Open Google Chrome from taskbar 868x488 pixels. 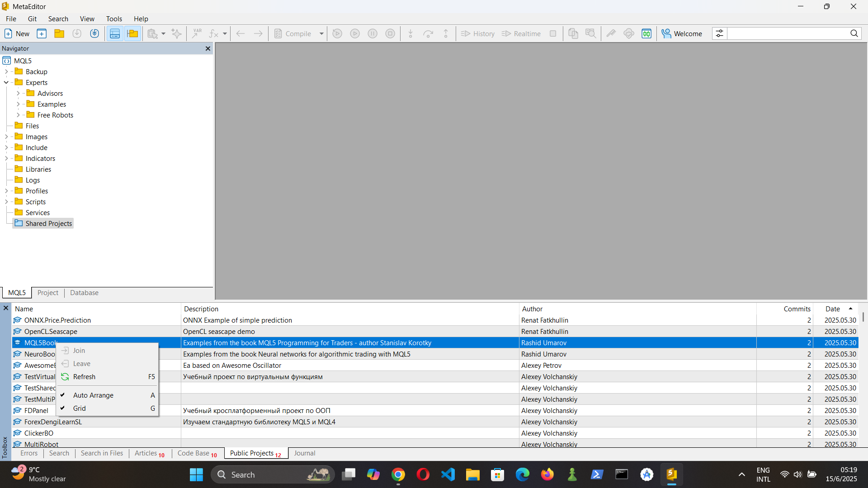click(x=398, y=474)
